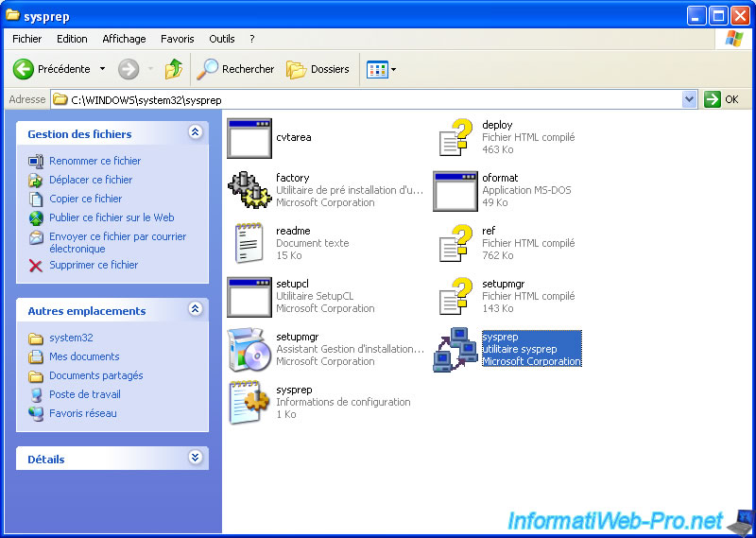Click the factory gears application icon
This screenshot has width=756, height=538.
(249, 190)
